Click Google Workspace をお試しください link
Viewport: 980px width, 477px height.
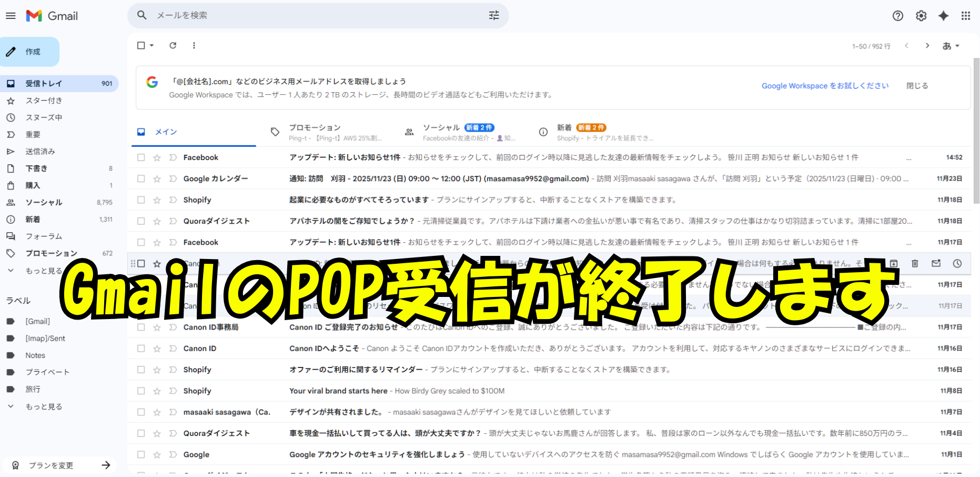(825, 86)
